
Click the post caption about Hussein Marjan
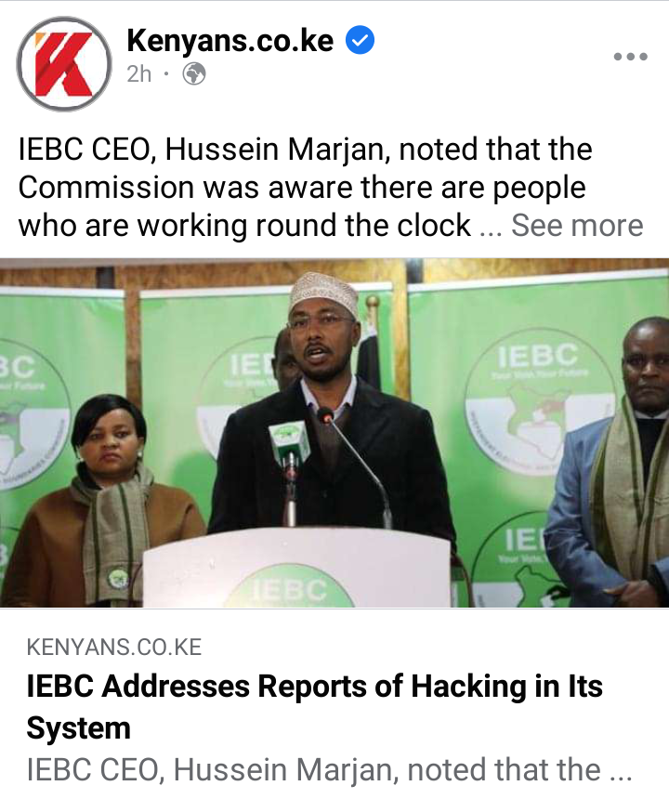306,188
